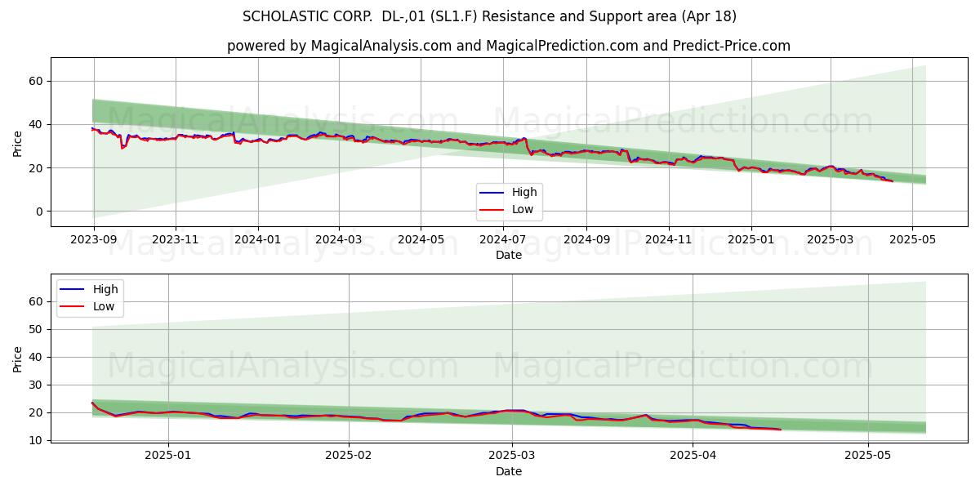The height and width of the screenshot is (490, 980).
Task: Click the 'Date' axis label under top chart
Action: point(509,255)
